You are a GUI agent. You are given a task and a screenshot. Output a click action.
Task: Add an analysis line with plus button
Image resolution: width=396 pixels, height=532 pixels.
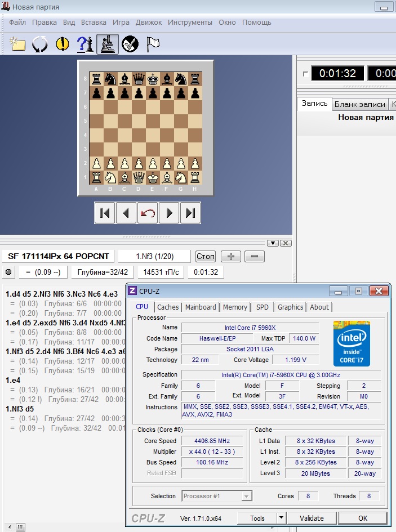pyautogui.click(x=231, y=256)
